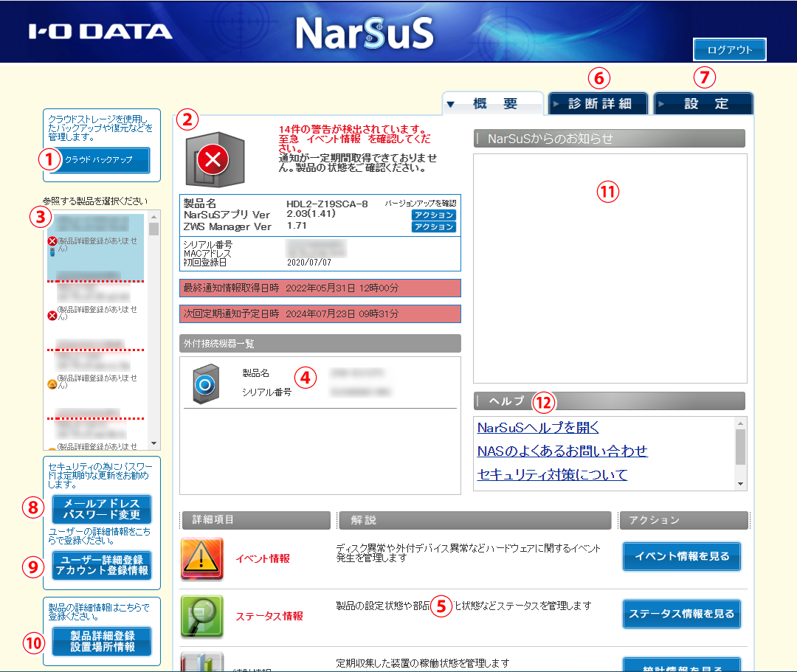Open 製品詳細登録 設置場所情報
This screenshot has height=672, width=797.
102,642
